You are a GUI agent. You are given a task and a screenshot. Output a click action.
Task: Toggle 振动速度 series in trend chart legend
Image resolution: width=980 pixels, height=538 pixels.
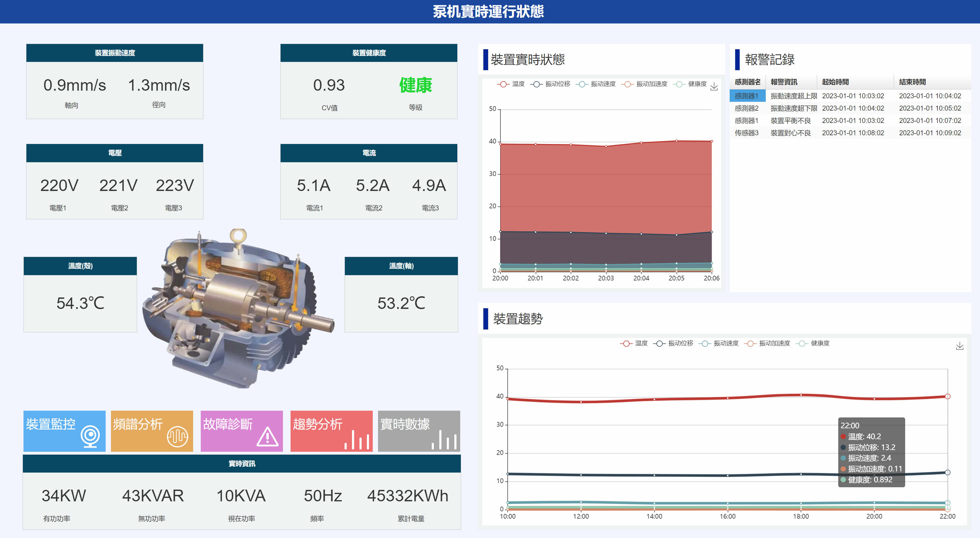719,343
